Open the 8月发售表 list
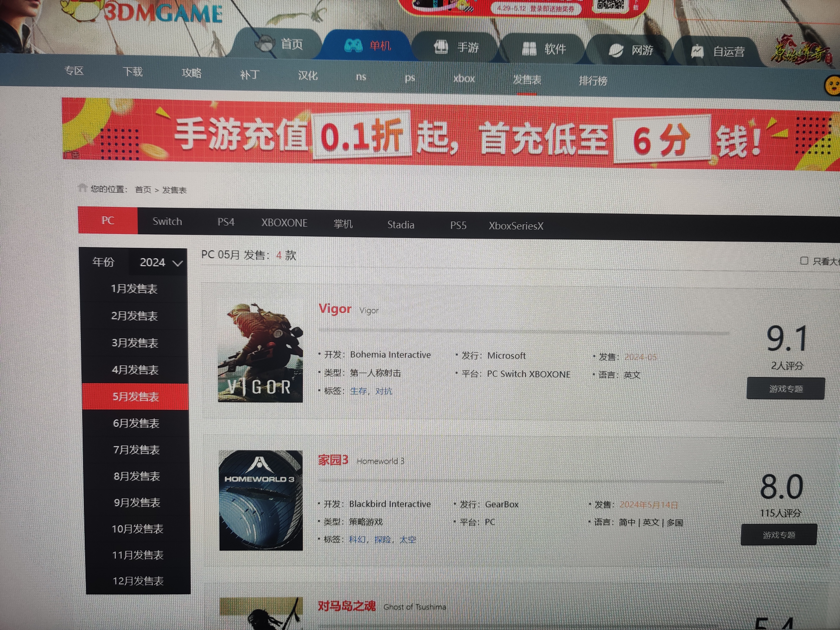The height and width of the screenshot is (630, 840). [137, 476]
